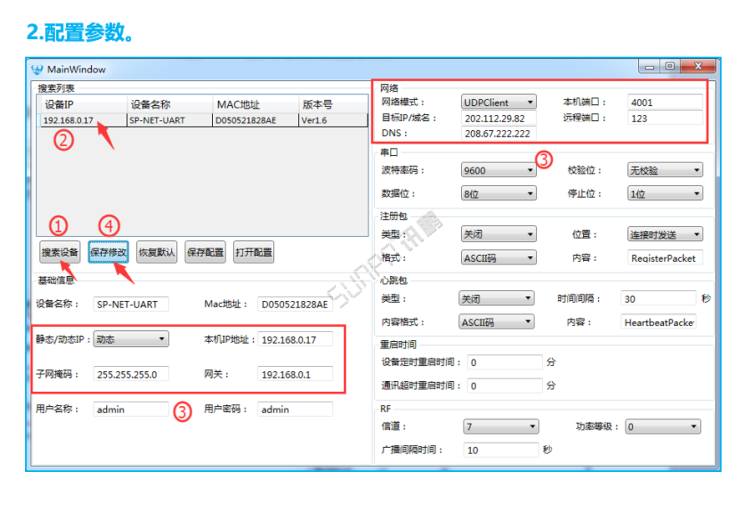Open the 校验位 无校验 dropdown
Viewport: 750px width, 507px height.
pos(665,170)
